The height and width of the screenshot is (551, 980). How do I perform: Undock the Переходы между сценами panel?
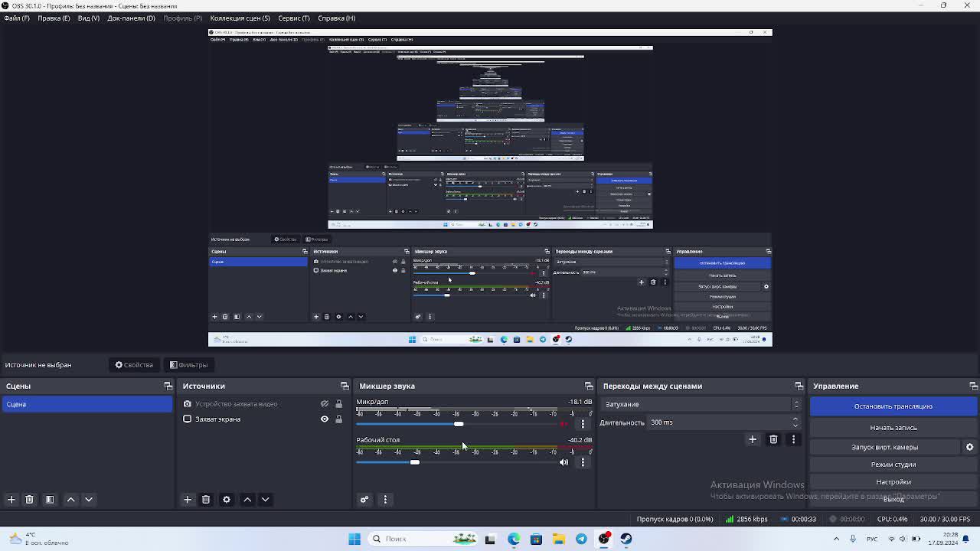[799, 386]
